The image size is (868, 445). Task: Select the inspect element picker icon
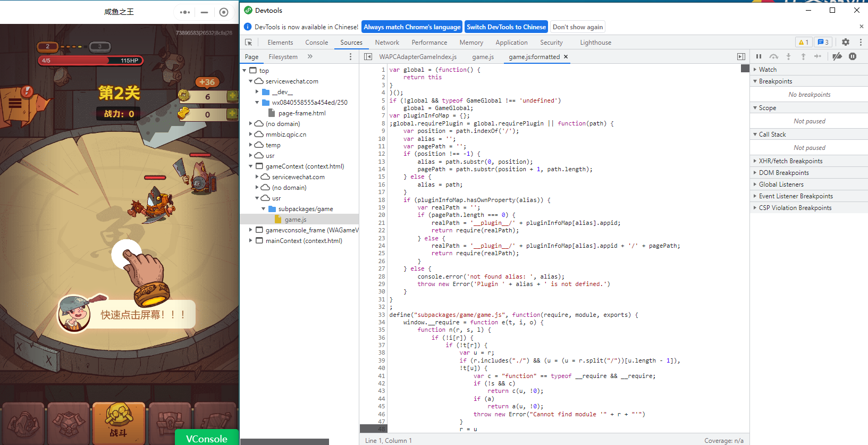click(248, 43)
